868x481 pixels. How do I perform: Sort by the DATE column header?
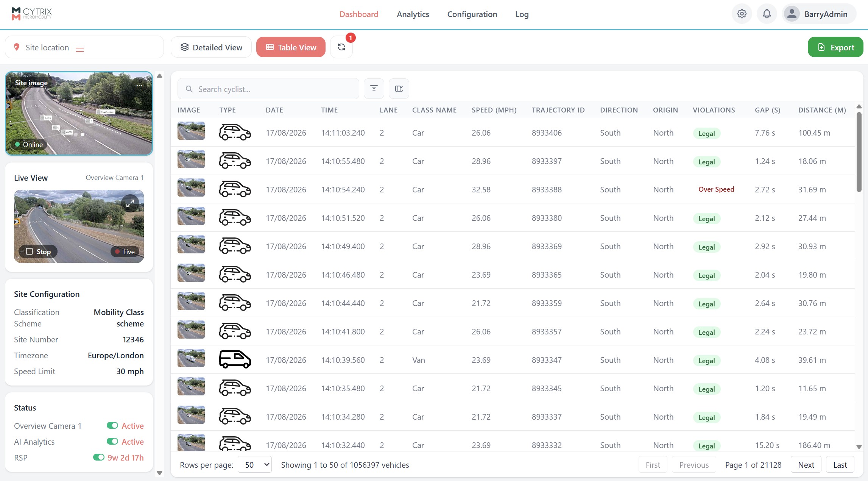(274, 110)
